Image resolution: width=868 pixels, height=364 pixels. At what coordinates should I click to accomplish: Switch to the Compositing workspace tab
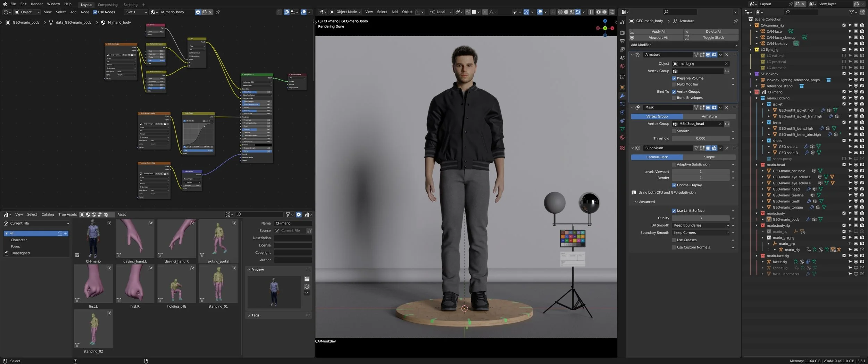[x=108, y=5]
